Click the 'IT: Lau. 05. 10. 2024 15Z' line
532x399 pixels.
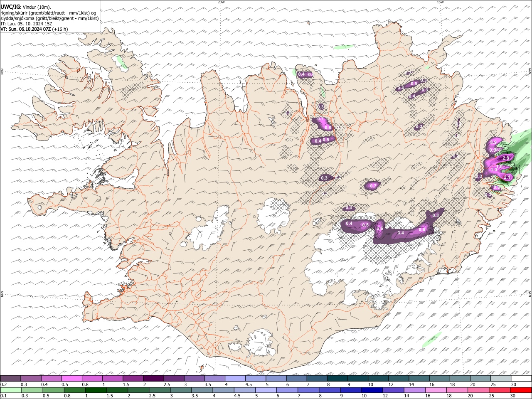click(27, 24)
